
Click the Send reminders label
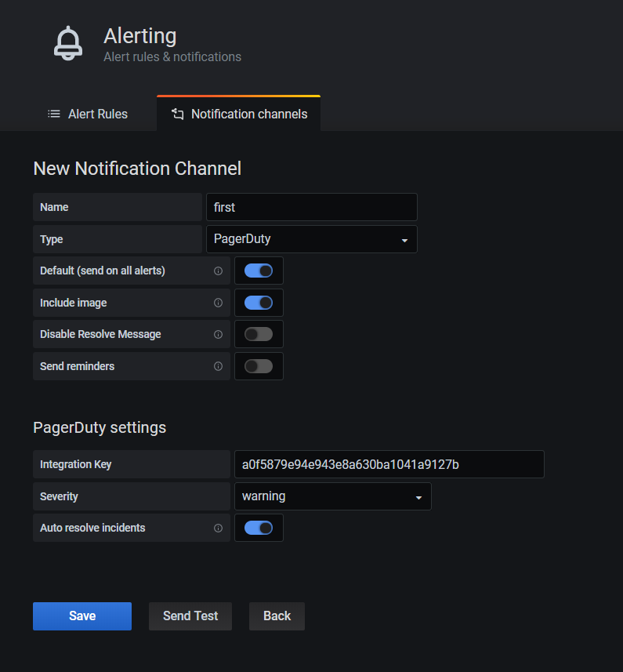(77, 366)
